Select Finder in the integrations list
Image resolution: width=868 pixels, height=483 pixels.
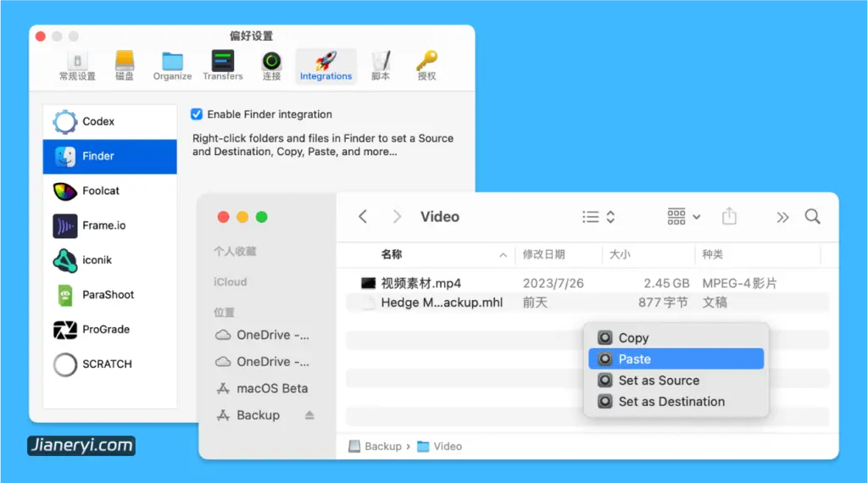pyautogui.click(x=109, y=156)
